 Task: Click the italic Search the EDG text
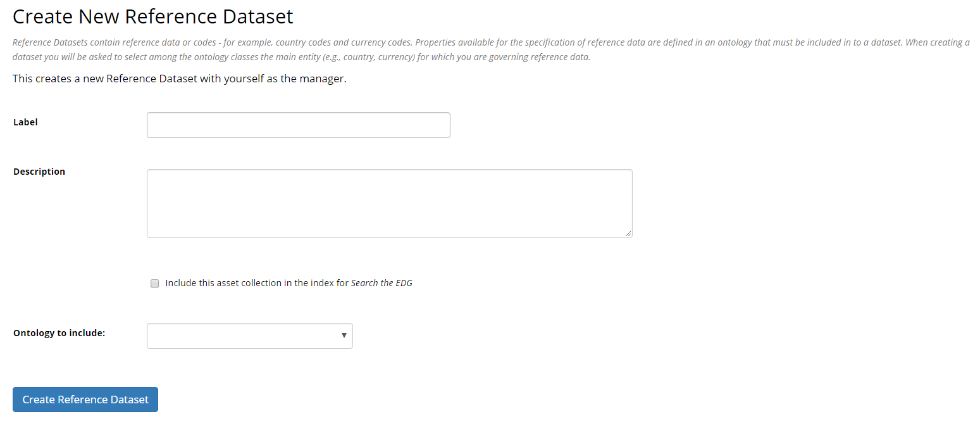click(381, 283)
